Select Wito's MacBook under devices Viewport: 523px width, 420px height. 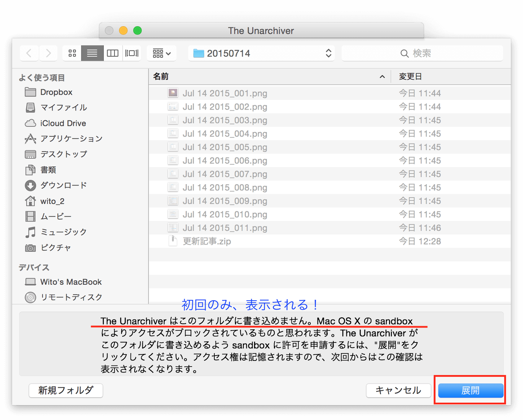(71, 282)
